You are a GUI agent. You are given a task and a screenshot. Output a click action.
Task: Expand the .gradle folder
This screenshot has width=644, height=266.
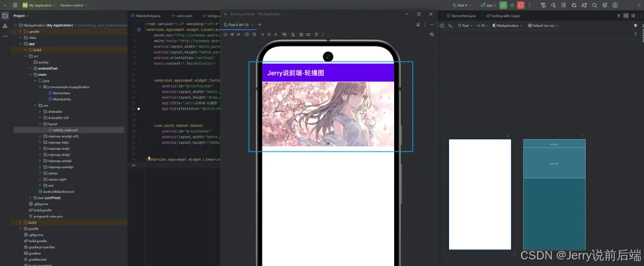20,31
